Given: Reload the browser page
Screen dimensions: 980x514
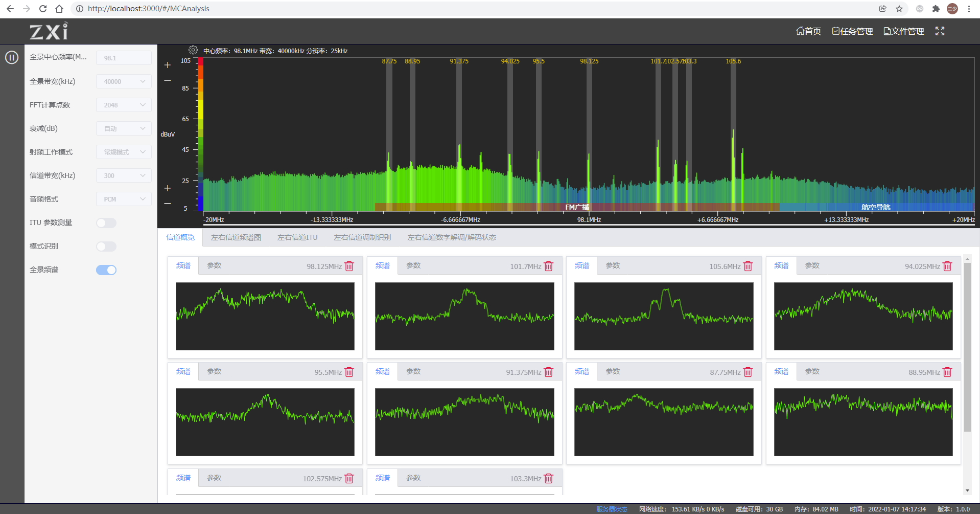Looking at the screenshot, I should (x=43, y=9).
